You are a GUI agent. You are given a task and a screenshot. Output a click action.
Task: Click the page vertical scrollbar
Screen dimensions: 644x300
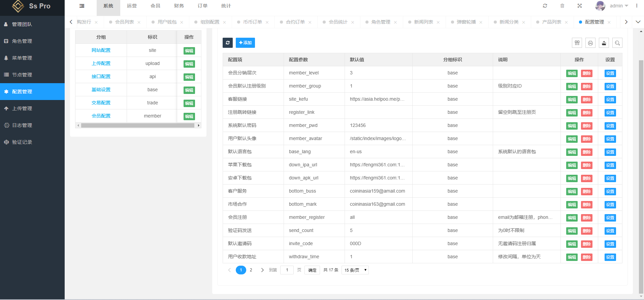[x=641, y=177]
